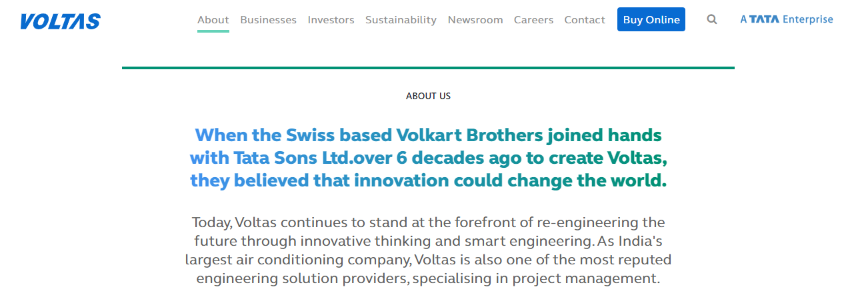This screenshot has width=868, height=299.
Task: Open search with the magnifier icon
Action: [712, 20]
